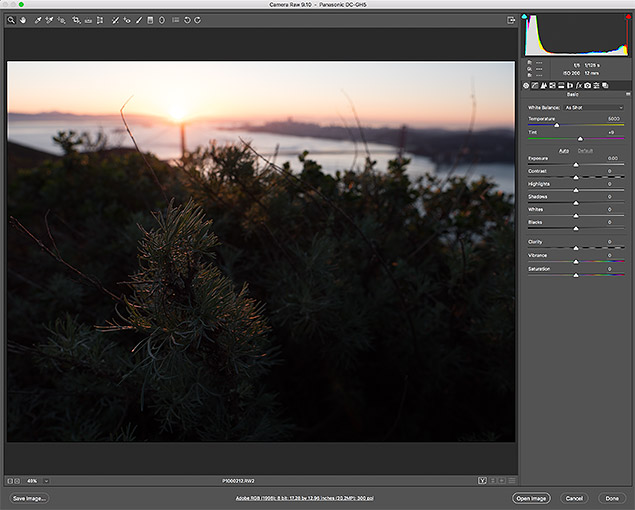Screen dimensions: 635x510
Task: Open the zoom level dropdown showing 49%
Action: (46, 481)
